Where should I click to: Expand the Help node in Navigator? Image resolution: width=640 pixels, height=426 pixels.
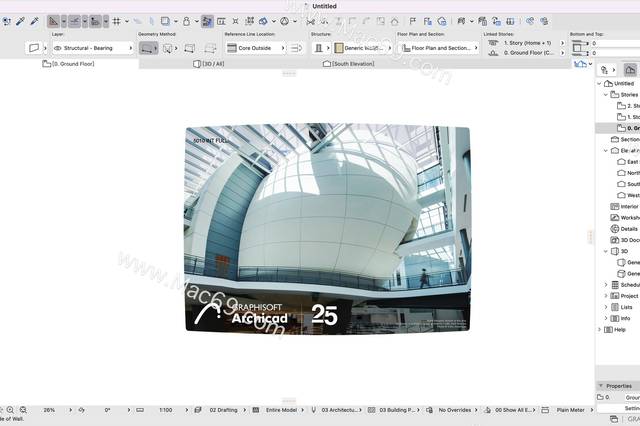point(599,330)
